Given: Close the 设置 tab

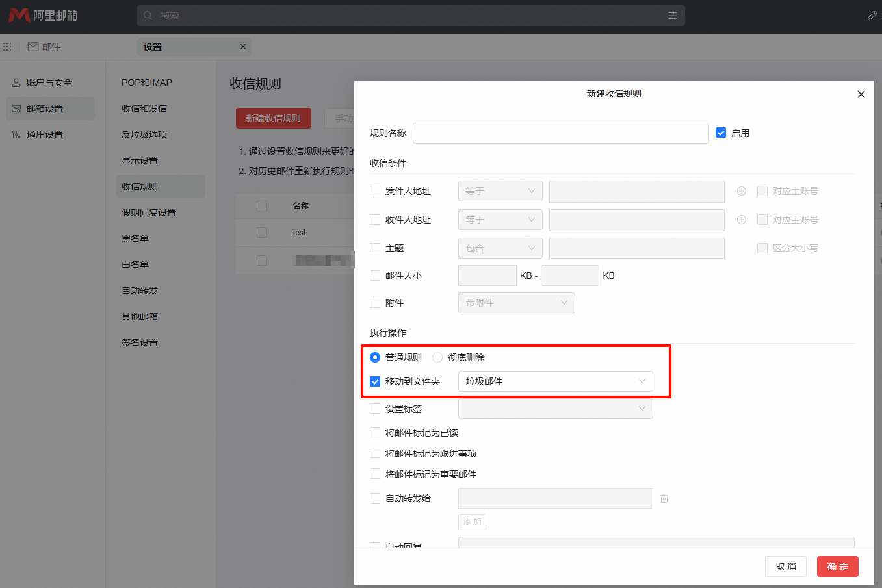Looking at the screenshot, I should 243,47.
